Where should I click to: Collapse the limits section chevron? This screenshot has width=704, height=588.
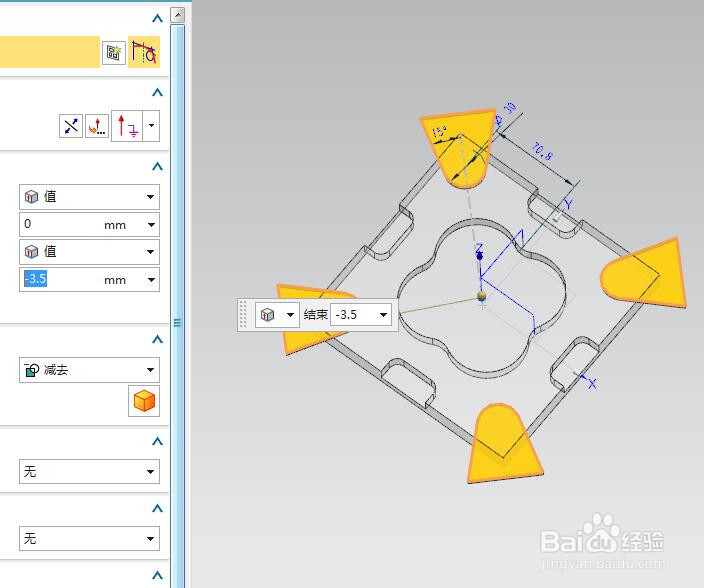(x=157, y=167)
